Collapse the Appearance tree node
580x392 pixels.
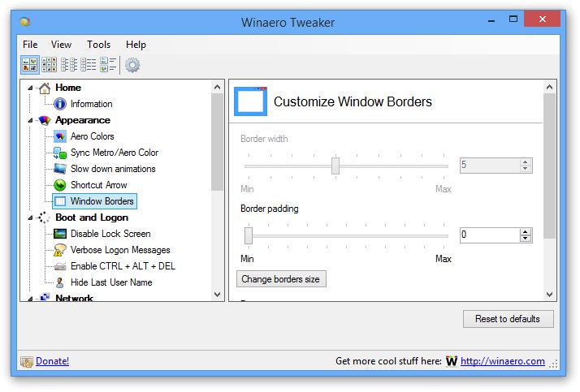click(30, 120)
